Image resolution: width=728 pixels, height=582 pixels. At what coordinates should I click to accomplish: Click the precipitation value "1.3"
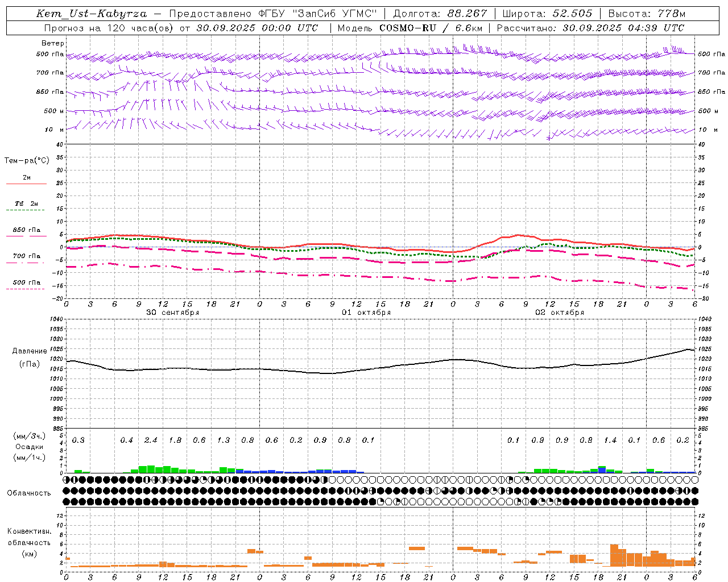tap(224, 440)
